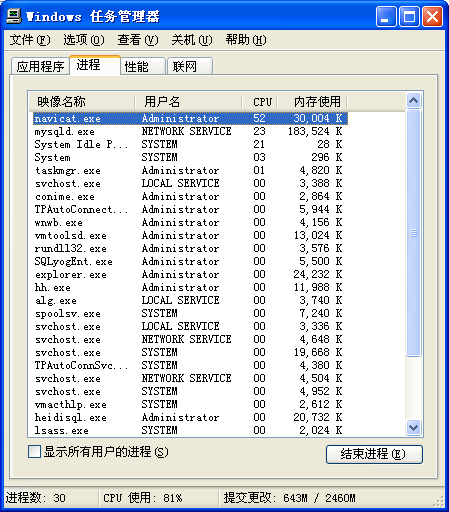The height and width of the screenshot is (512, 449).
Task: Sort processes by 映像名称 column header
Action: tap(82, 101)
